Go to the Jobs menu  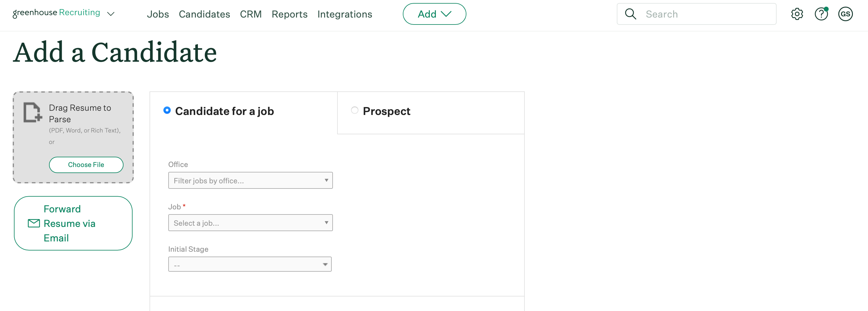(158, 14)
